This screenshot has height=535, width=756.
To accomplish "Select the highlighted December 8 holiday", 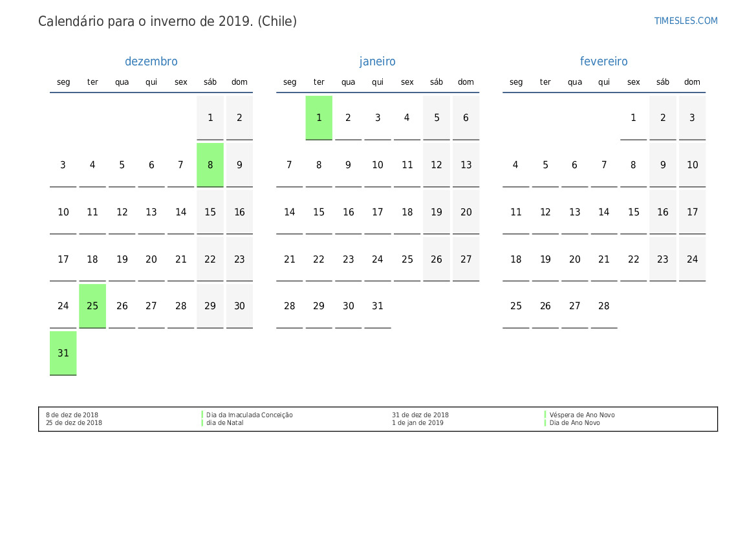I will [210, 165].
